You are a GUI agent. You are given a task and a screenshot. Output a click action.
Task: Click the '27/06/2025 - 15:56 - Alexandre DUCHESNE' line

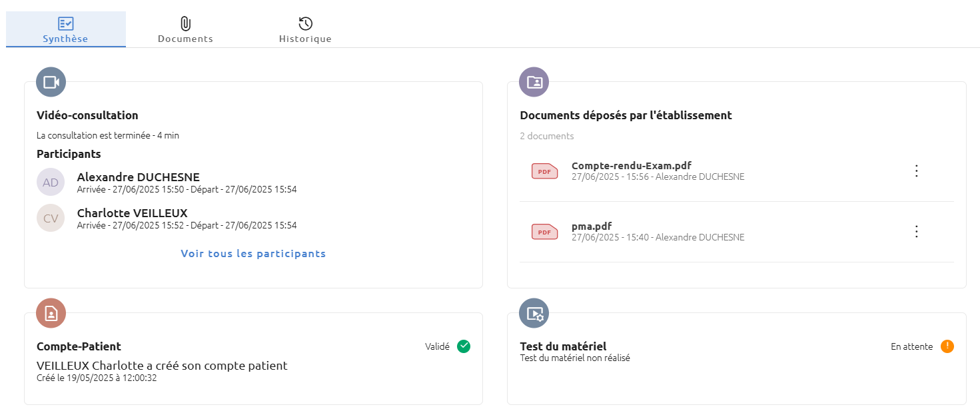tap(658, 177)
